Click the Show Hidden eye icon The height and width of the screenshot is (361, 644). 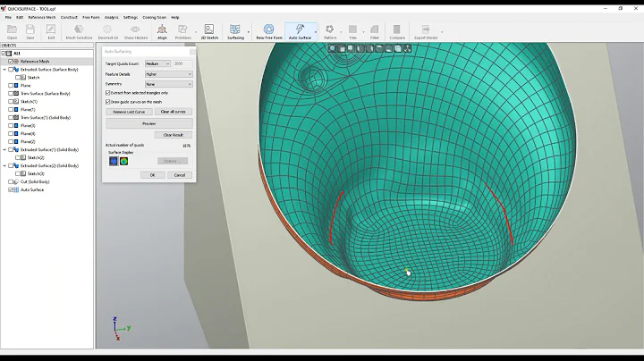point(136,31)
